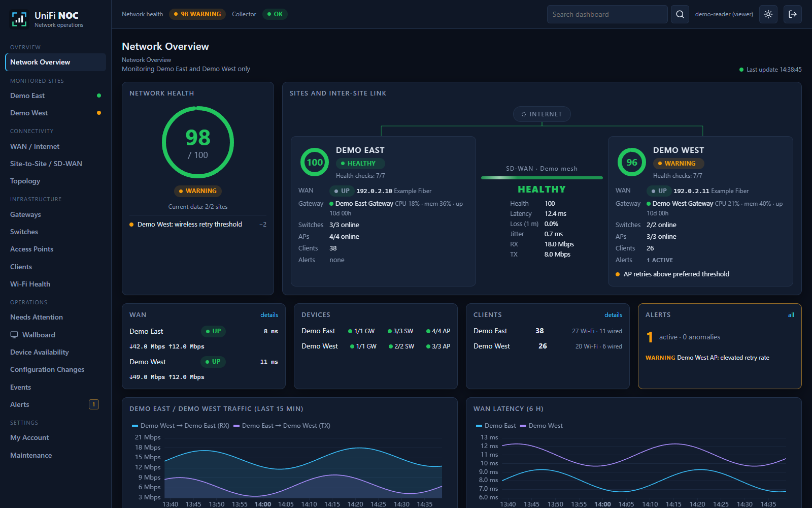
Task: Open WAN card details link
Action: (269, 315)
